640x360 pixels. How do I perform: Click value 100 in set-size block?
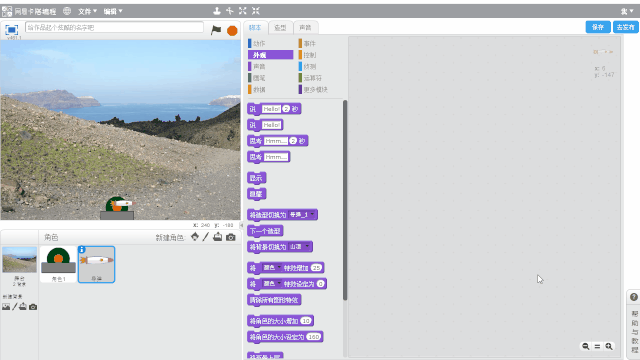coord(313,337)
